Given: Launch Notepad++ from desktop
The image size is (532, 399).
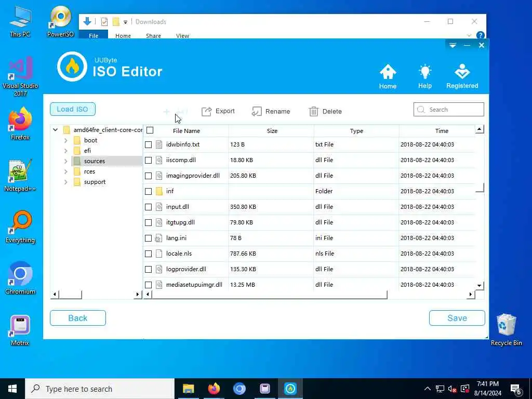Looking at the screenshot, I should 20,175.
